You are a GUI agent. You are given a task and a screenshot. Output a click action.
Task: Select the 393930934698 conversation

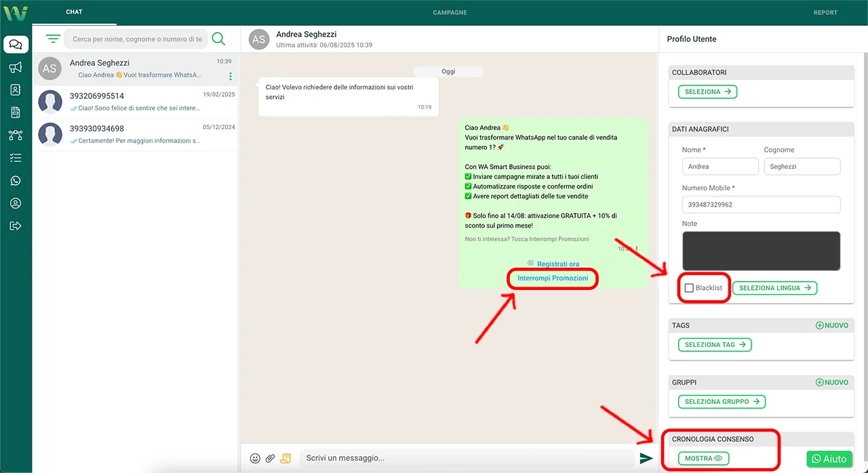tap(136, 134)
